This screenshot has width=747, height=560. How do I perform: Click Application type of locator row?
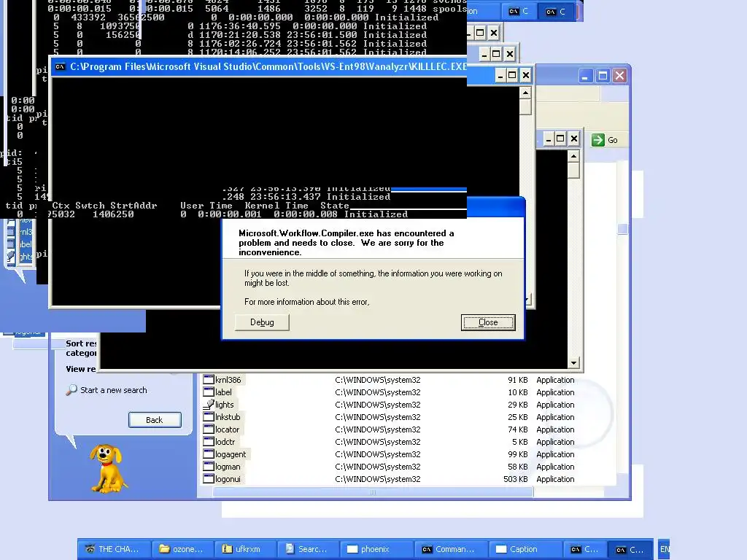point(555,429)
